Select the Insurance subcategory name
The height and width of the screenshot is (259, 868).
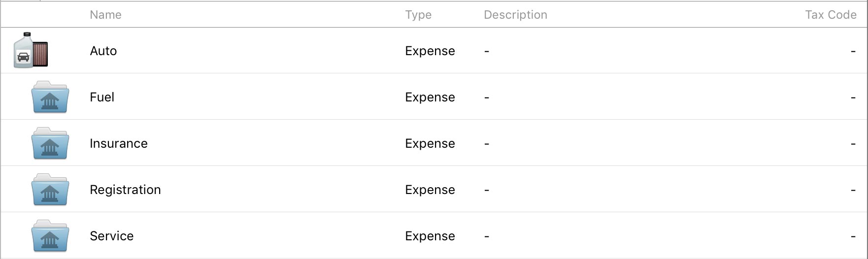(x=119, y=144)
